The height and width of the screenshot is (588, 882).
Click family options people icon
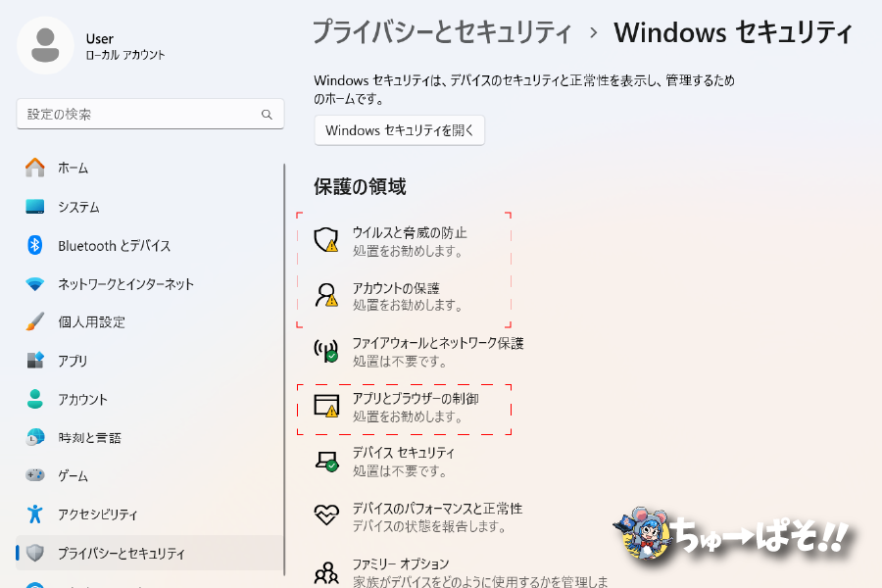click(326, 572)
